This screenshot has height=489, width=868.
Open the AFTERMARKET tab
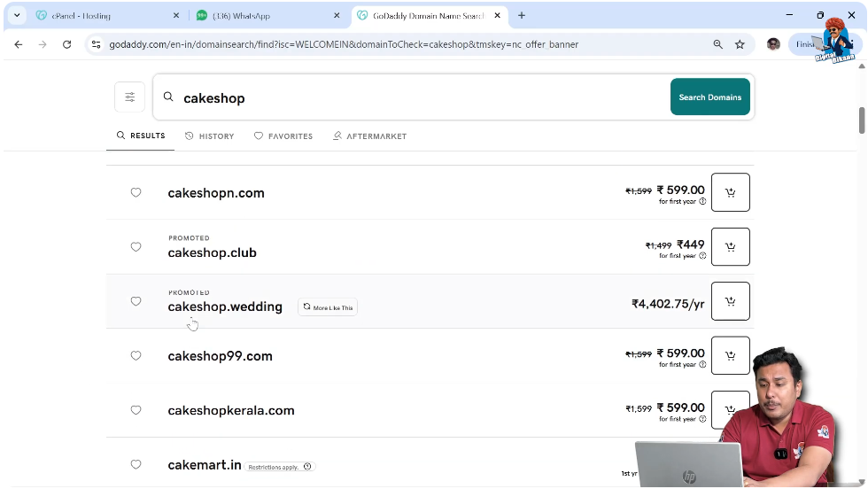pyautogui.click(x=370, y=136)
